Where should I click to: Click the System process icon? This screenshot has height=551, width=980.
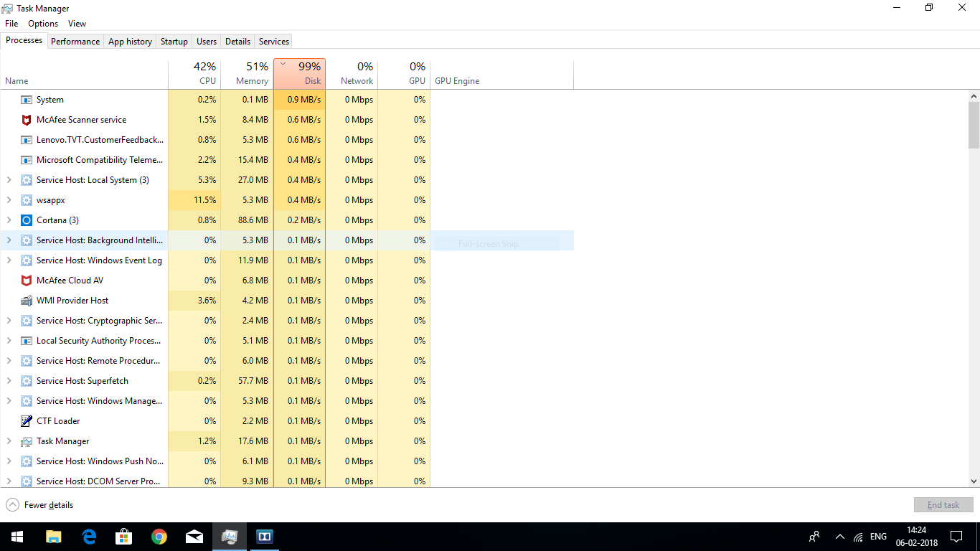pos(27,100)
